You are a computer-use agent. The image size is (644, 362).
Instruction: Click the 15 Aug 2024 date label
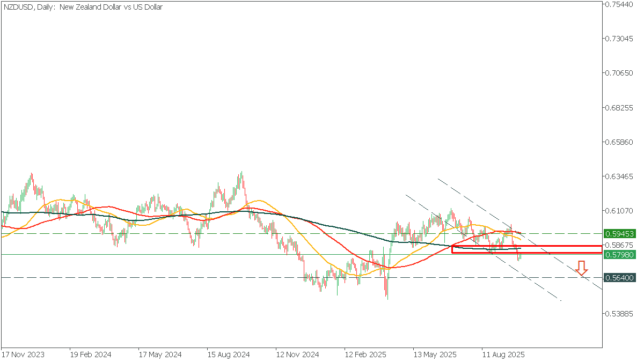[229, 355]
